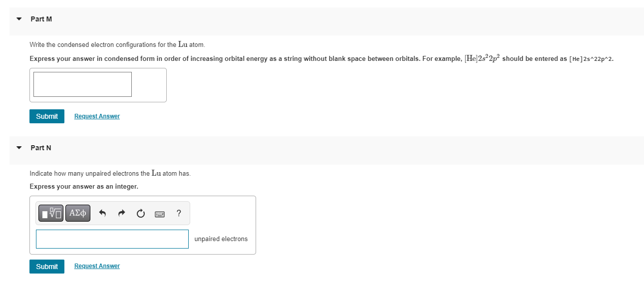Click the [He]2s^22p^2 example text
The width and height of the screenshot is (644, 294).
pos(591,59)
